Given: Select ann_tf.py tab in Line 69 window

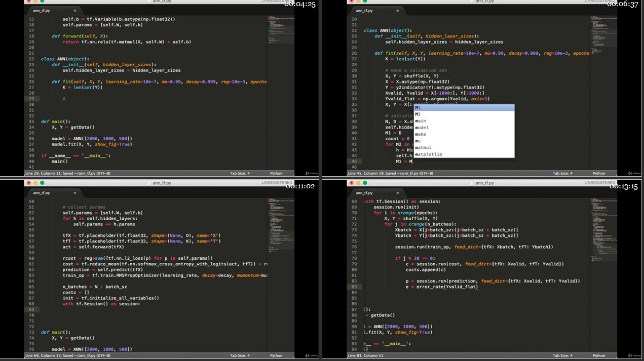Looking at the screenshot, I should (55, 192).
